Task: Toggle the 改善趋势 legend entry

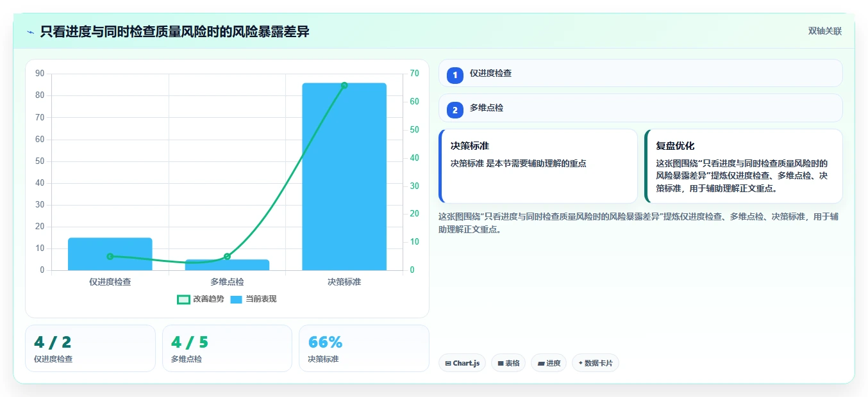Action: point(201,299)
